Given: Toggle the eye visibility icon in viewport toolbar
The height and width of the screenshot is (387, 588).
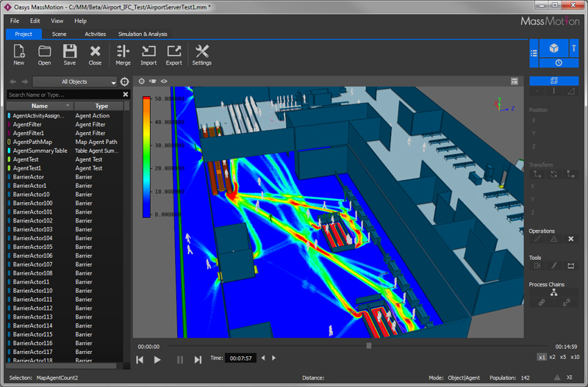Looking at the screenshot, I should [164, 81].
